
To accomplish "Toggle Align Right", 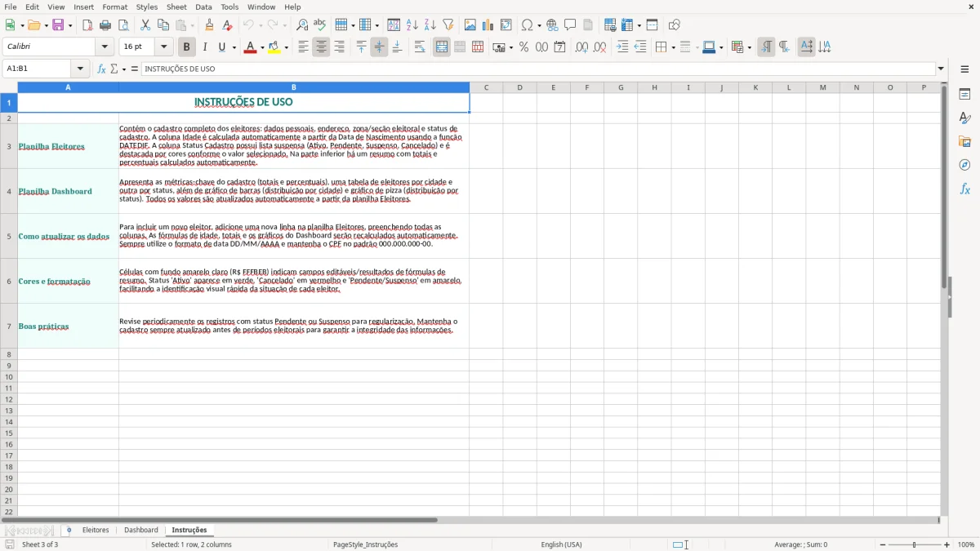I will pos(339,47).
